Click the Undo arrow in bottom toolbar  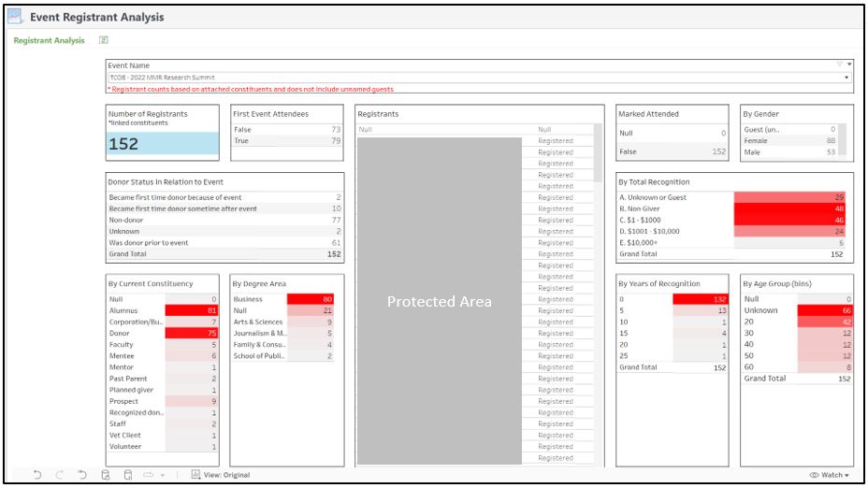[37, 475]
